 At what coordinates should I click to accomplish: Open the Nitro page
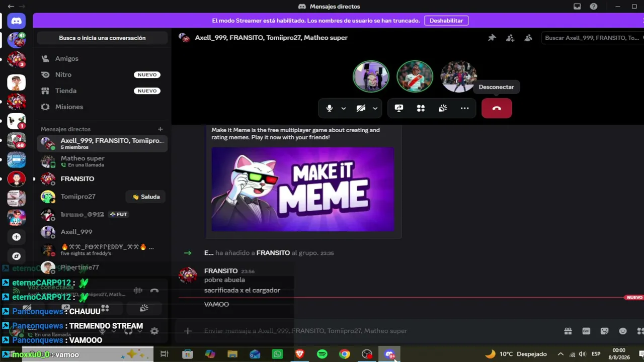click(102, 74)
